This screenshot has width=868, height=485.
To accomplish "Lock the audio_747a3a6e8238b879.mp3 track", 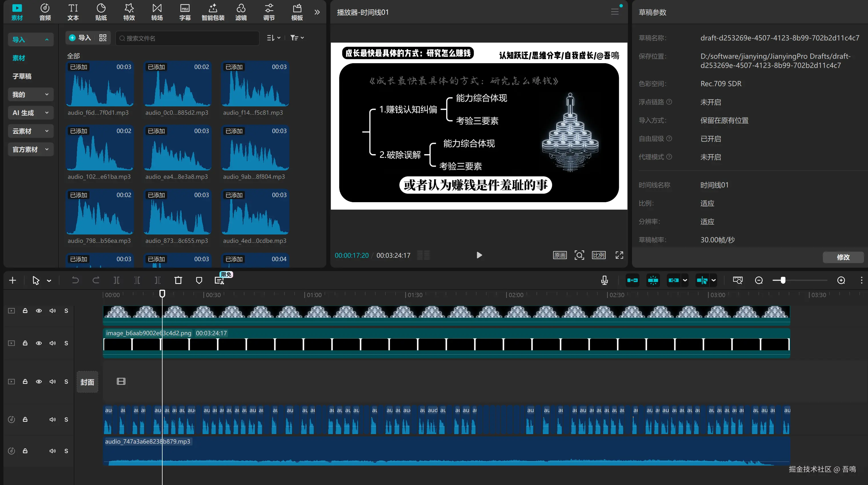I will pyautogui.click(x=25, y=451).
